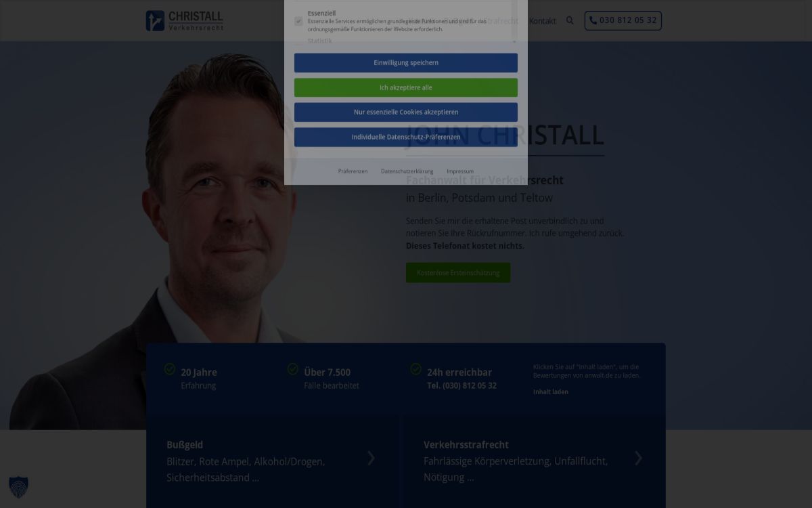Select Nur essenzielle Cookies akzeptieren
812x508 pixels.
click(x=406, y=112)
